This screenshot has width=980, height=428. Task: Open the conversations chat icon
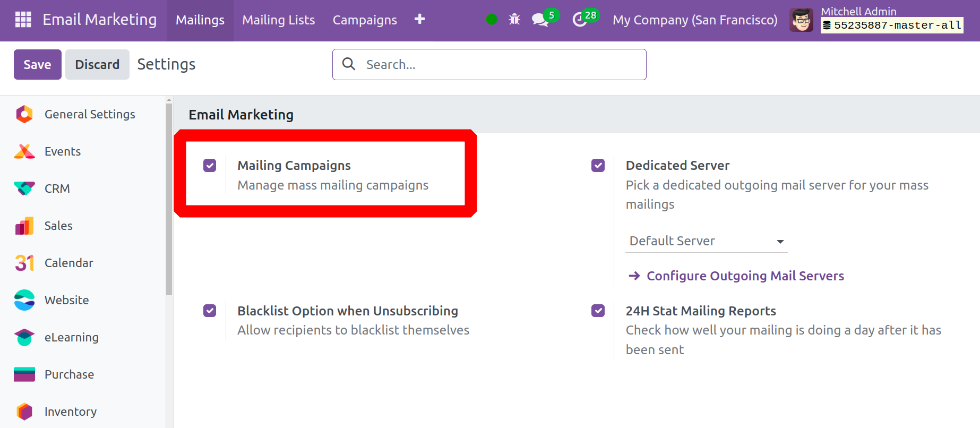click(540, 20)
